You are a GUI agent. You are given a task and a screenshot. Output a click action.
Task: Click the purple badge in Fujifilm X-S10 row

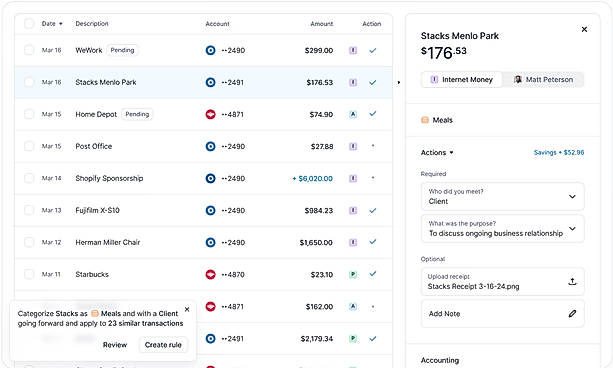click(x=353, y=211)
